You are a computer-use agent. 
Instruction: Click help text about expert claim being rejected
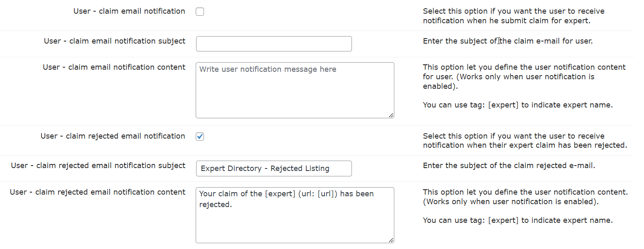[525, 141]
